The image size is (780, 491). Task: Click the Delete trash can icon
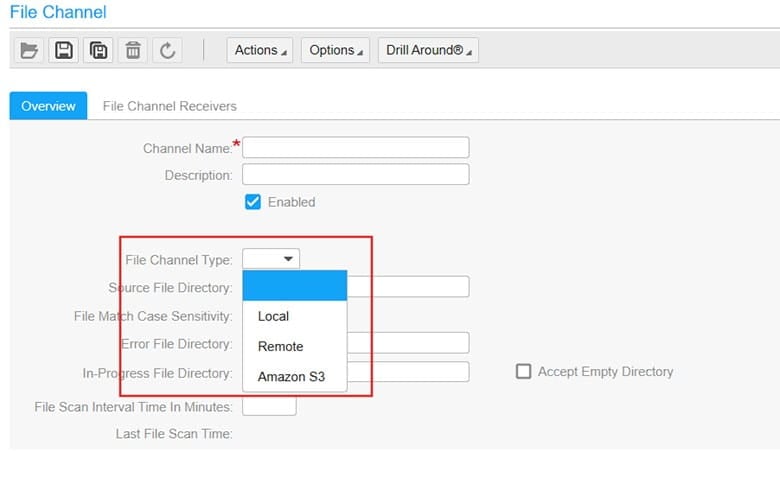(132, 50)
